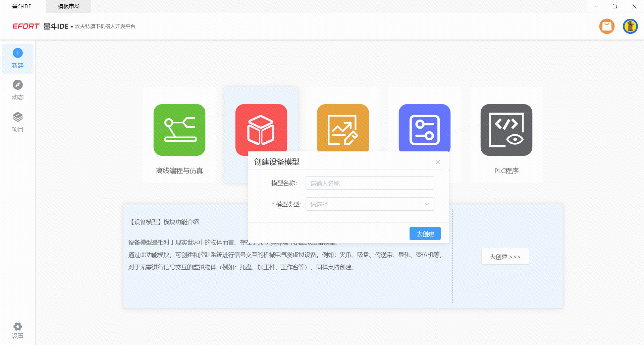Open 设置 gear icon at bottom left
644x345 pixels.
coord(18,327)
